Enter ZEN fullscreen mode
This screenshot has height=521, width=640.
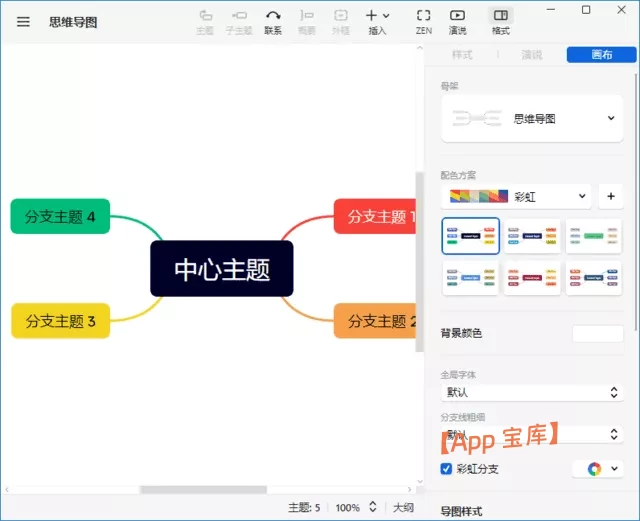[424, 22]
